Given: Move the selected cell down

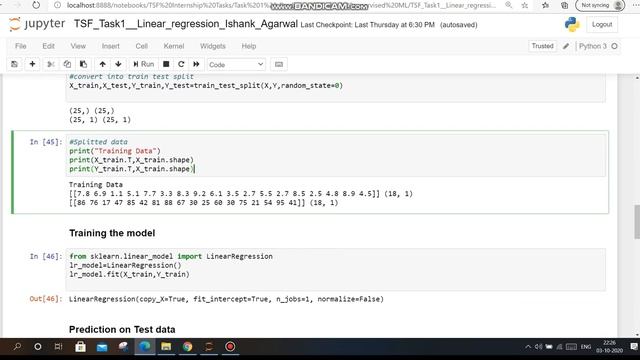Looking at the screenshot, I should coord(118,64).
